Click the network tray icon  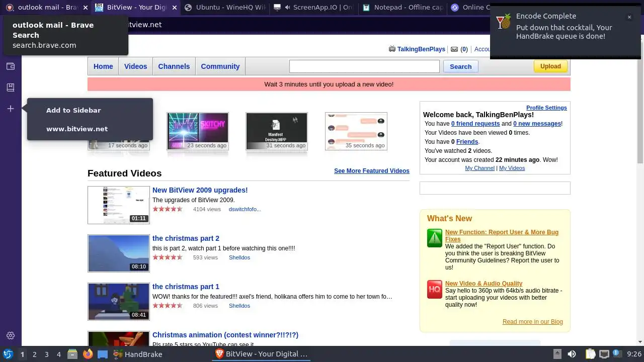604,354
